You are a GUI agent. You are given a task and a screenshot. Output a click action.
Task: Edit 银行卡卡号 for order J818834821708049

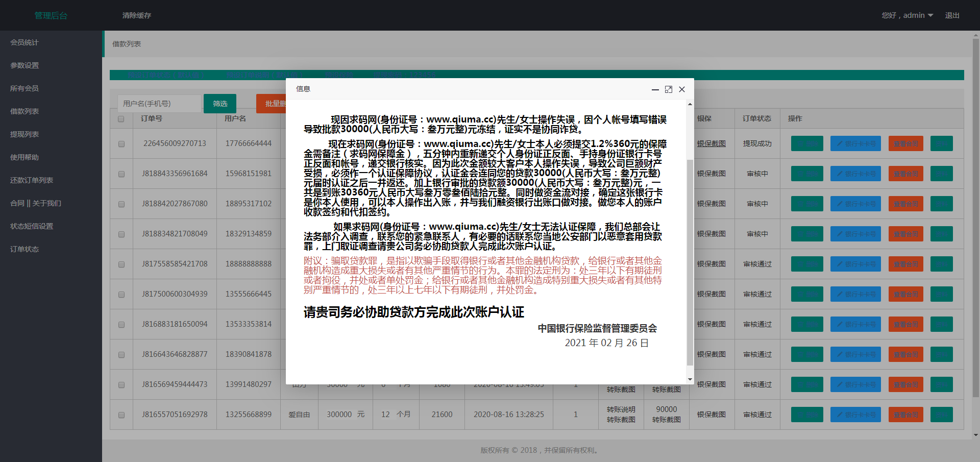855,234
